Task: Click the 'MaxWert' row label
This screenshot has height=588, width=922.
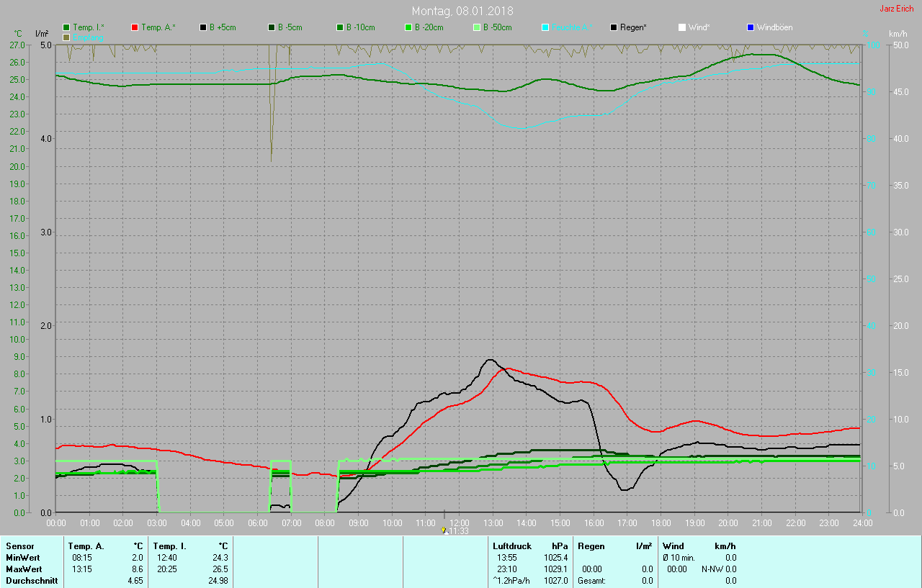Action: (24, 569)
